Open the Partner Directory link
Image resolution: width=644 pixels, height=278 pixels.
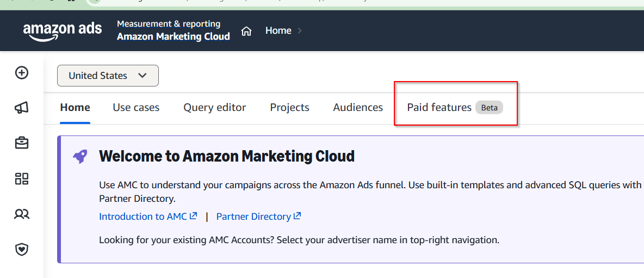[259, 217]
